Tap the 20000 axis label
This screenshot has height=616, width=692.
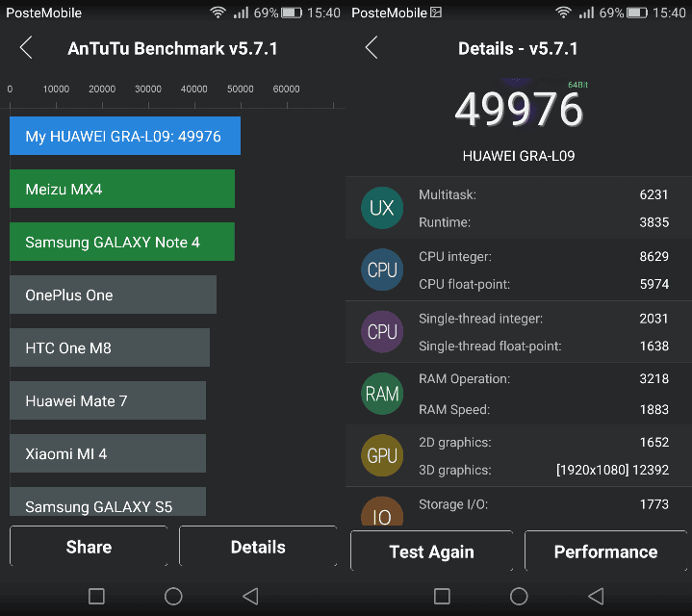[x=102, y=89]
